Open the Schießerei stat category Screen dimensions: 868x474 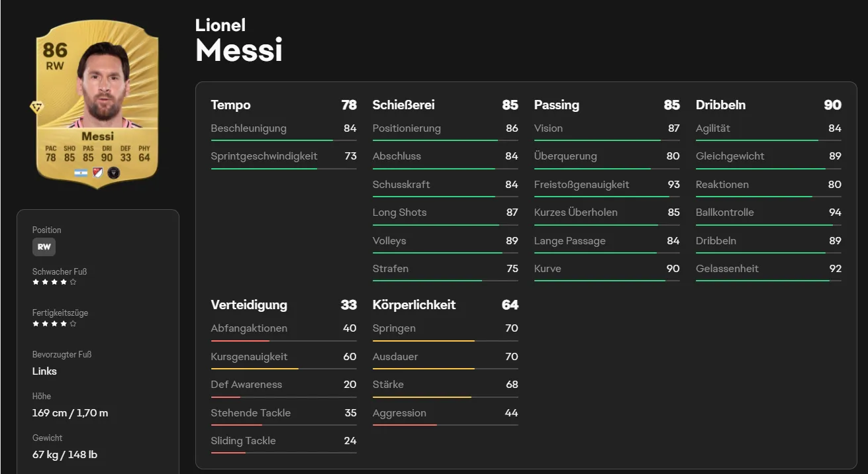click(x=445, y=105)
